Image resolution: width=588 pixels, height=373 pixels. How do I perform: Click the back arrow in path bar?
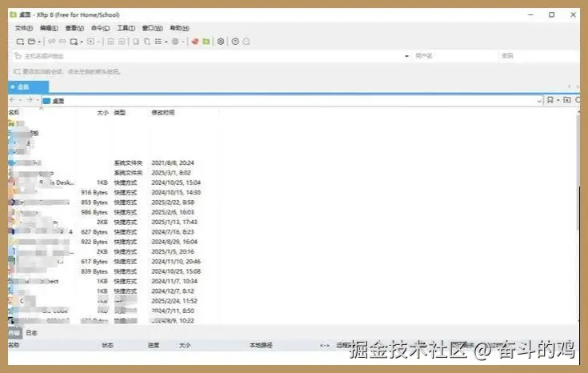[12, 100]
